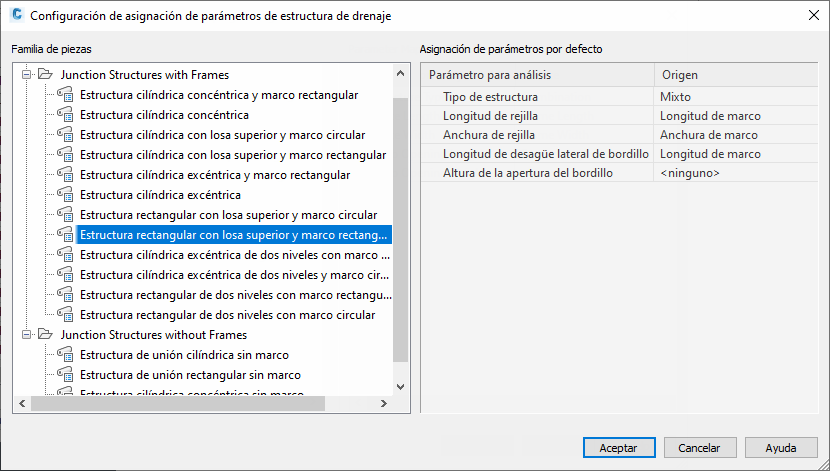This screenshot has height=471, width=830.
Task: Click the Parámetro para análisis column header
Action: pos(538,75)
